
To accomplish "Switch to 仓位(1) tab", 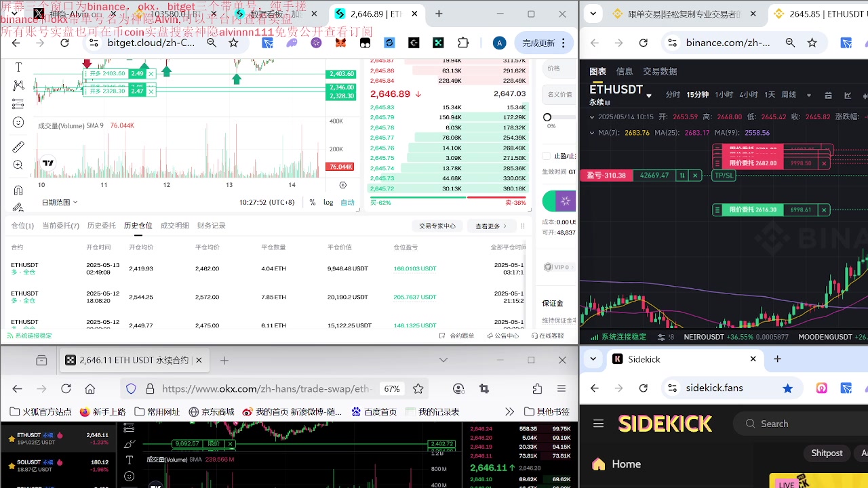I will pyautogui.click(x=22, y=226).
